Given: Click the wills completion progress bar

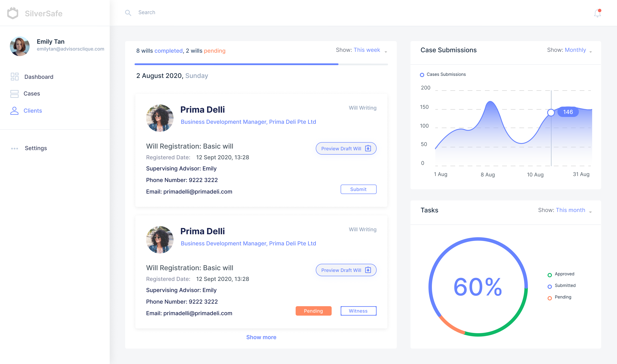Looking at the screenshot, I should click(x=261, y=64).
